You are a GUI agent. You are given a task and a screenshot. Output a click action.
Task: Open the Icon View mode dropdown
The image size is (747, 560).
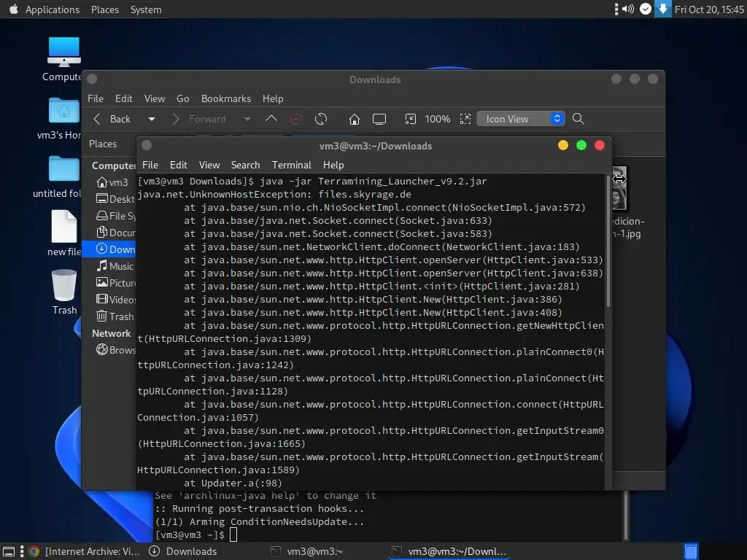click(x=521, y=119)
